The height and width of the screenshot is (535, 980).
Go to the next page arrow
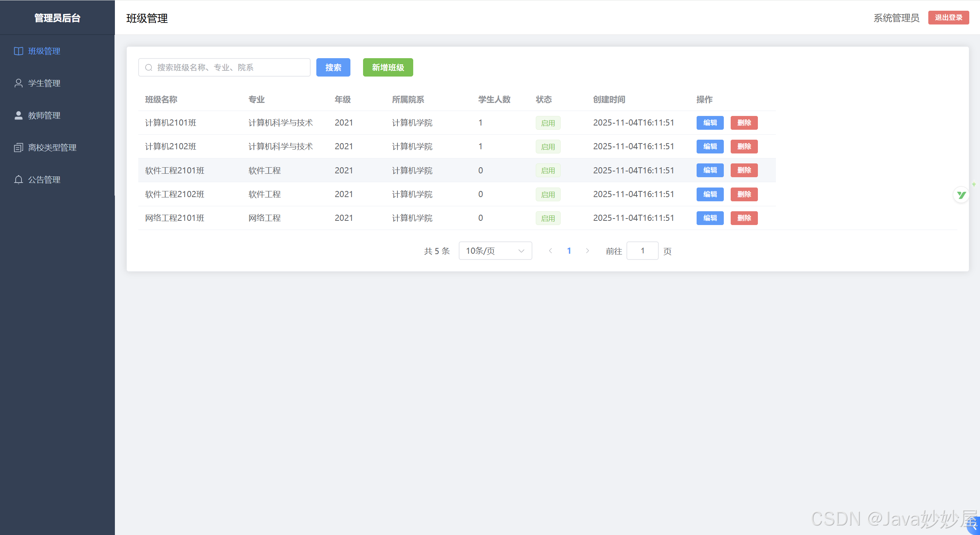point(587,251)
